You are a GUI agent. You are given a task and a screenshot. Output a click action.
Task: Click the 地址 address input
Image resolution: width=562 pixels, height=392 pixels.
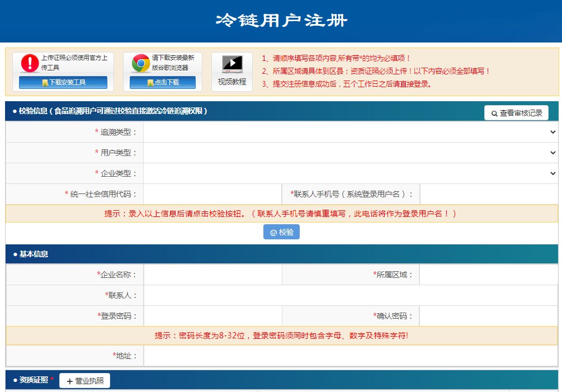click(351, 356)
